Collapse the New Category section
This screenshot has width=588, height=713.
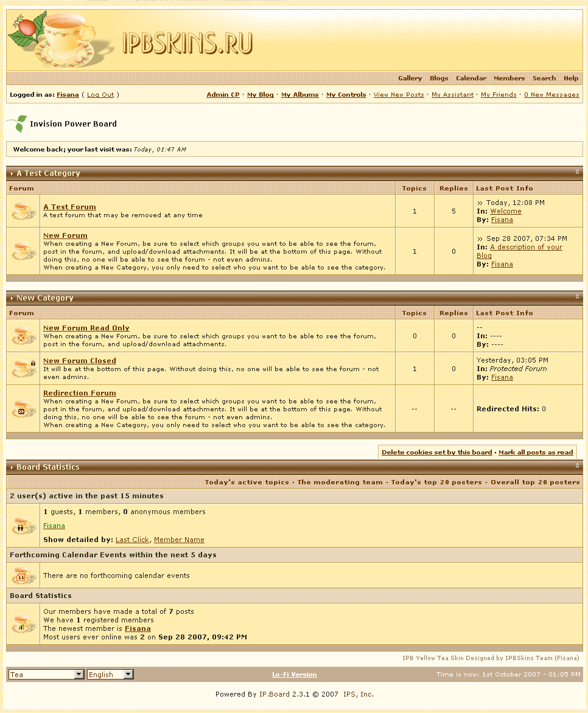coord(577,297)
